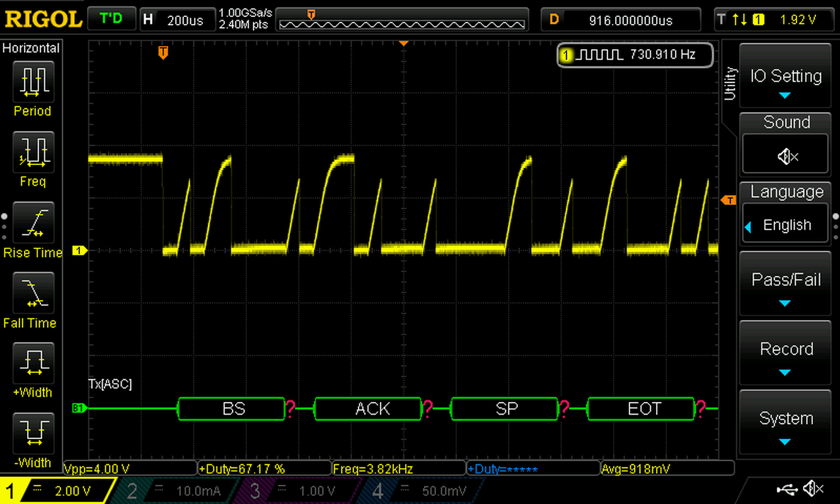Enable channel 3 at 1.00 V
840x504 pixels.
(300, 491)
